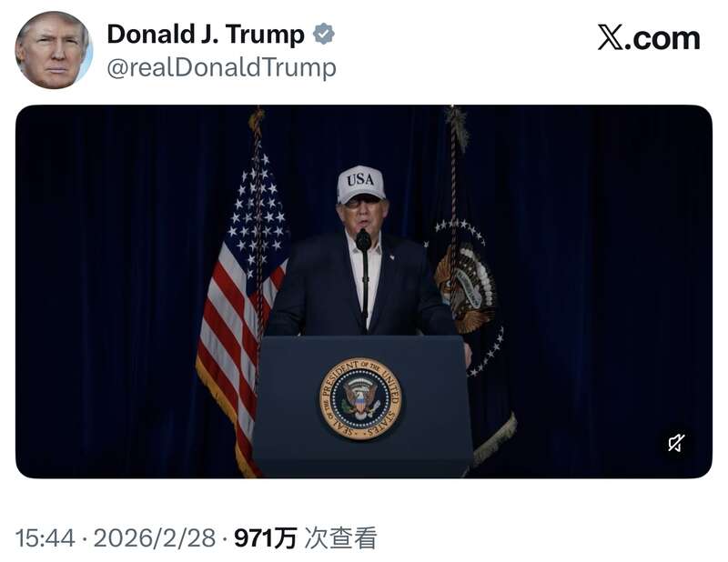
Task: Click the X logo in the watermark
Action: point(610,37)
